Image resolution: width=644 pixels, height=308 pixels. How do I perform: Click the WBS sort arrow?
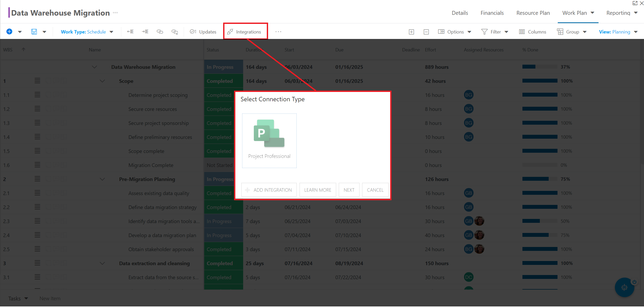[x=23, y=49]
